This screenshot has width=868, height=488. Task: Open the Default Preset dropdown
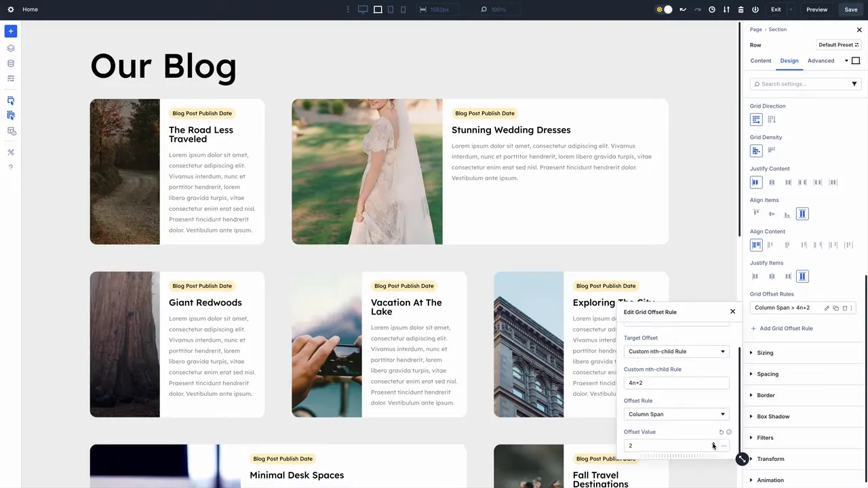pyautogui.click(x=839, y=45)
